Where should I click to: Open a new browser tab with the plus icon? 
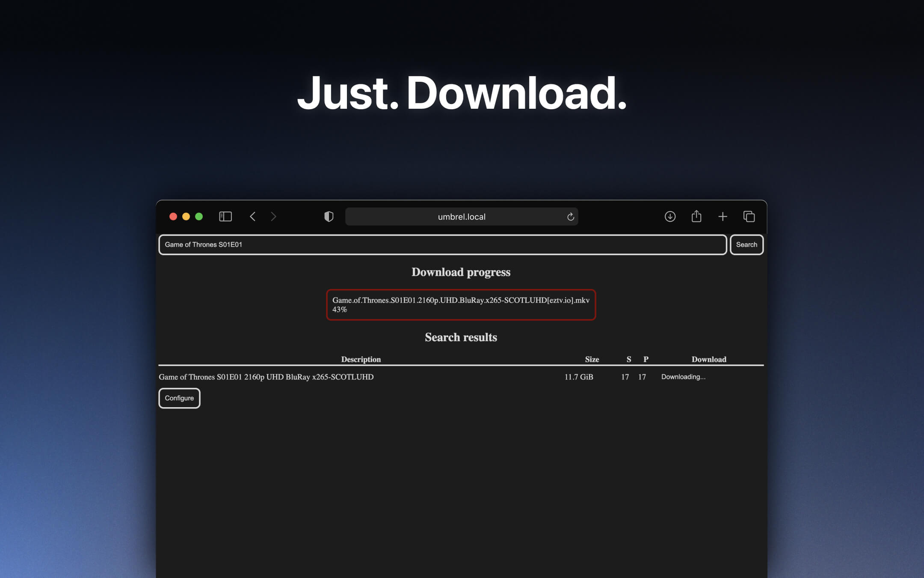(723, 217)
